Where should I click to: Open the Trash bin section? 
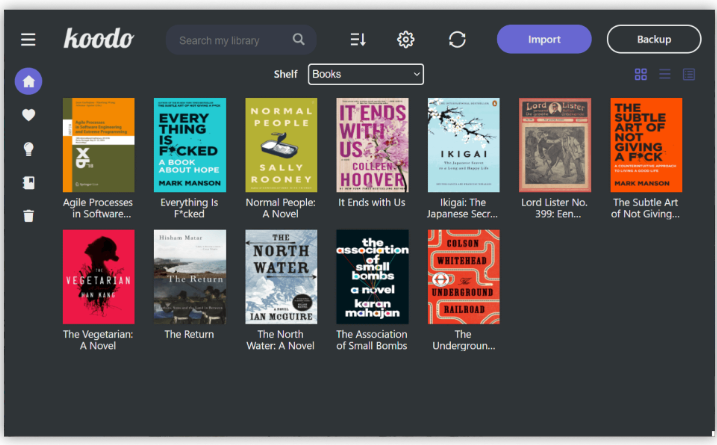click(x=28, y=216)
